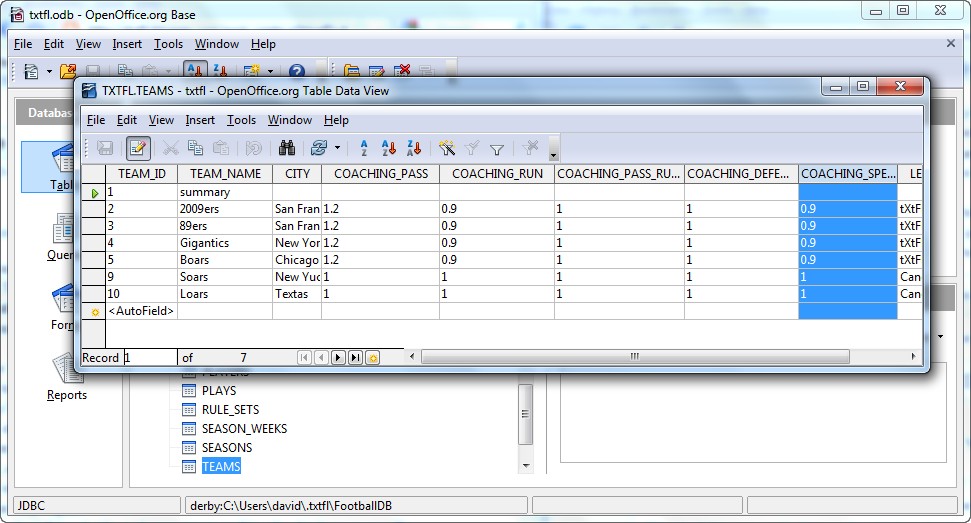The width and height of the screenshot is (971, 523).
Task: Click the COACHING_PASS column header
Action: pyautogui.click(x=381, y=174)
